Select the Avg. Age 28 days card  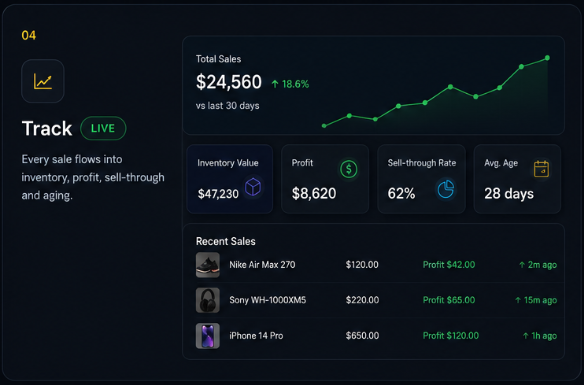pos(517,179)
